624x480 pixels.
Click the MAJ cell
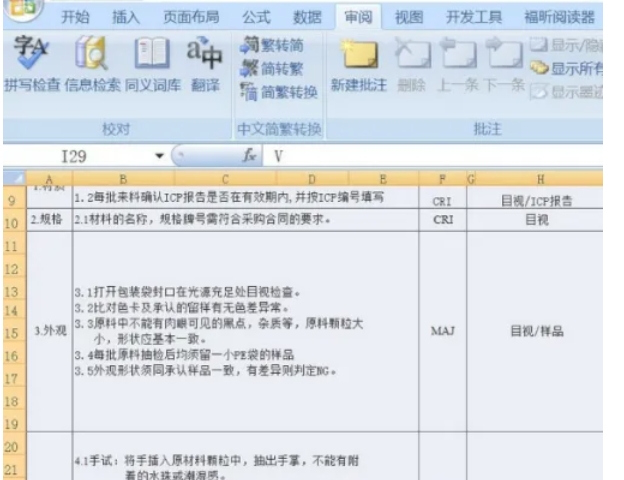[443, 331]
